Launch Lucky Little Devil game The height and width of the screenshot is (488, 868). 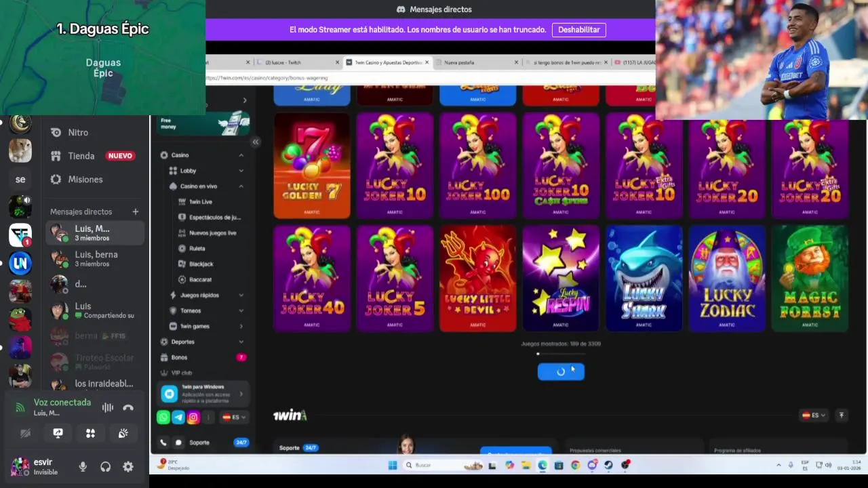(477, 278)
